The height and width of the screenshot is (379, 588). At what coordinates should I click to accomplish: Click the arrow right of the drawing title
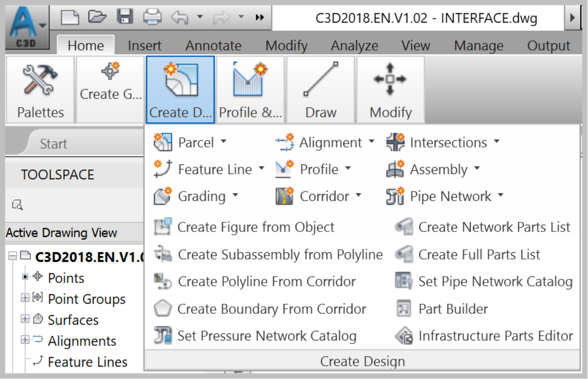click(572, 18)
